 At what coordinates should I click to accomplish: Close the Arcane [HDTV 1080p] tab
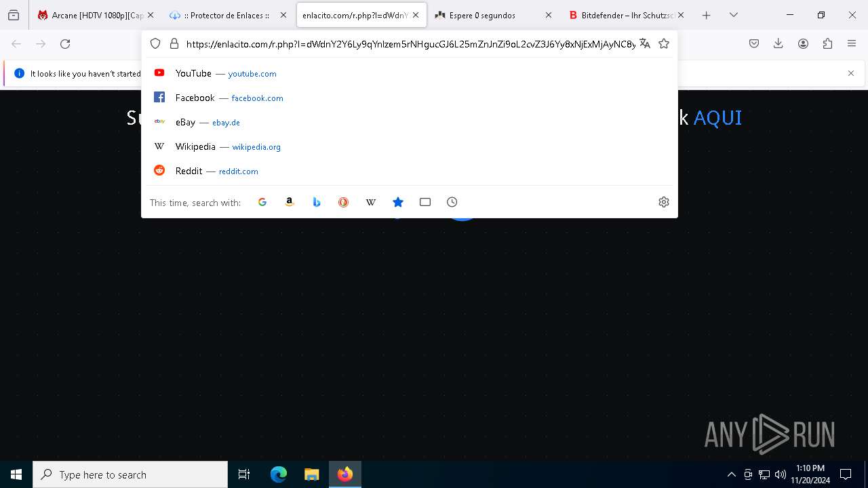(151, 15)
